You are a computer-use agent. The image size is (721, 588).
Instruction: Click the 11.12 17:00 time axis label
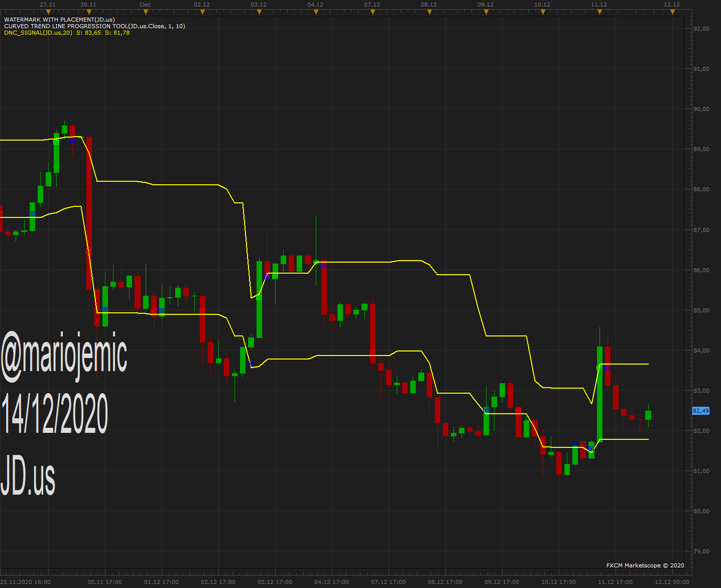coord(615,582)
